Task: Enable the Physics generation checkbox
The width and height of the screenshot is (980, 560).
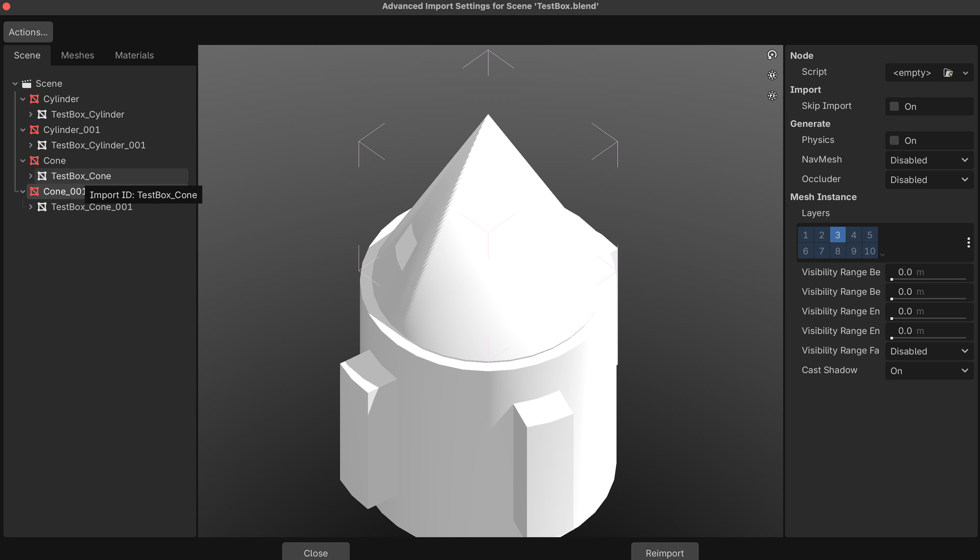Action: pos(894,140)
